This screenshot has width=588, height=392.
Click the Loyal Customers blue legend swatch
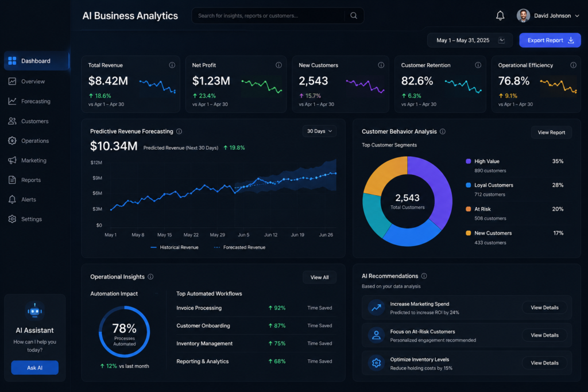pos(469,185)
